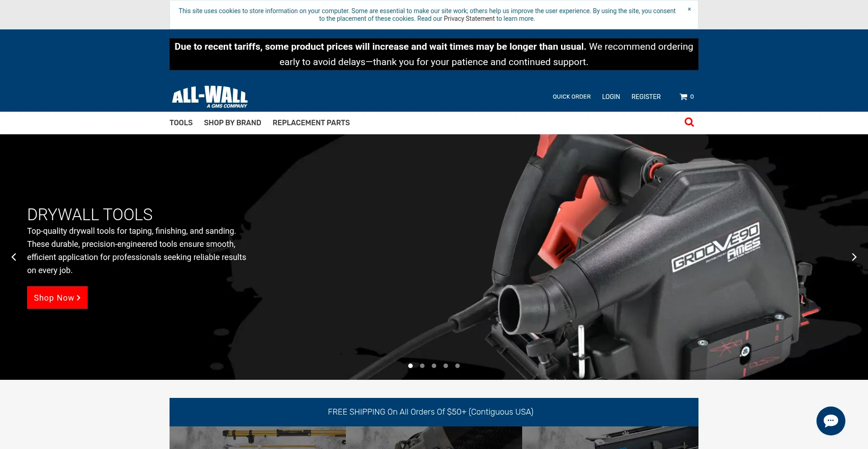Expand the Shop By Brand menu

coord(232,123)
